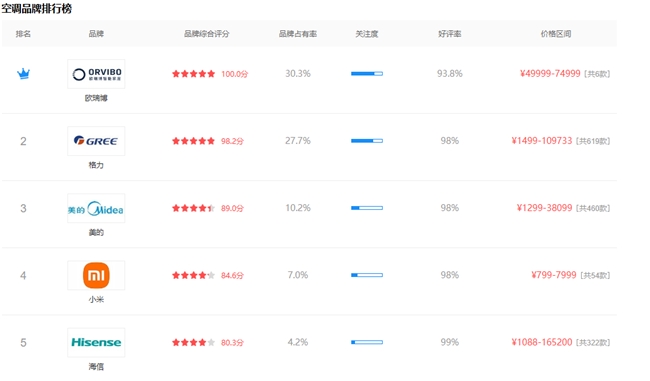Click the 品牌 column header

pyautogui.click(x=96, y=34)
